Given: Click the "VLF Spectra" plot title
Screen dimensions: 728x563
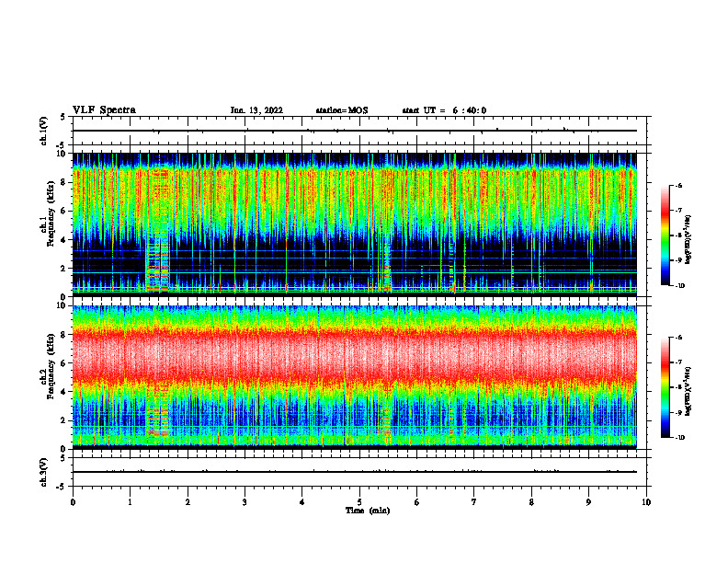Looking at the screenshot, I should tap(104, 110).
